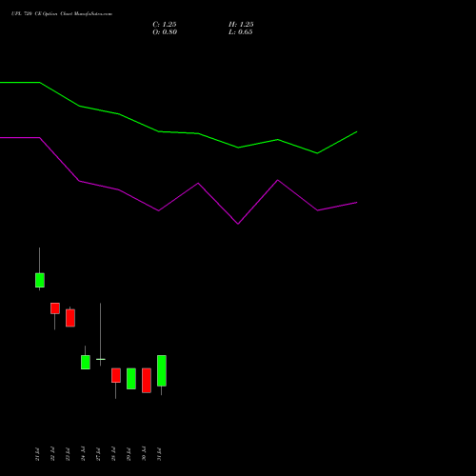Click the 24 Jul date axis label
This screenshot has height=476, width=476.
[x=83, y=454]
